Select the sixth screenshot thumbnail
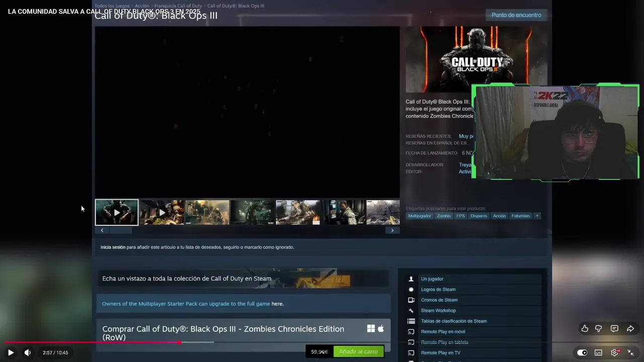This screenshot has height=362, width=644. pos(343,212)
